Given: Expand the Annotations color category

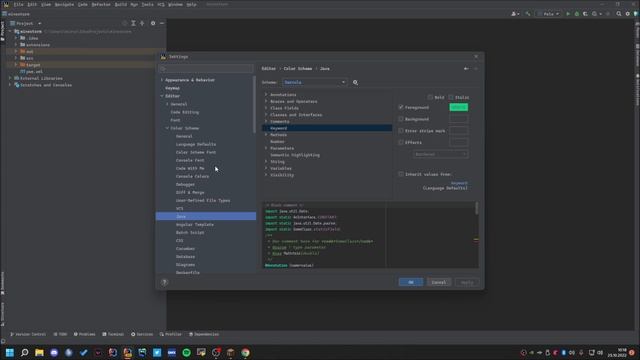Looking at the screenshot, I should (x=266, y=95).
